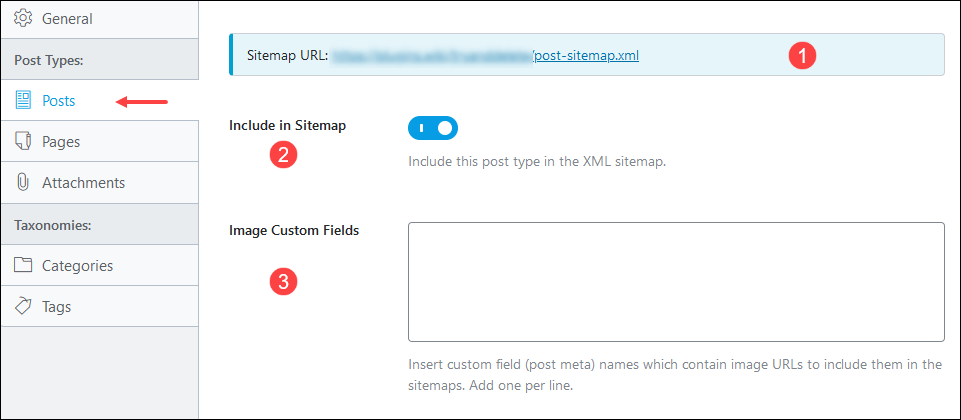
Task: Switch to the Pages tab label
Action: (61, 142)
